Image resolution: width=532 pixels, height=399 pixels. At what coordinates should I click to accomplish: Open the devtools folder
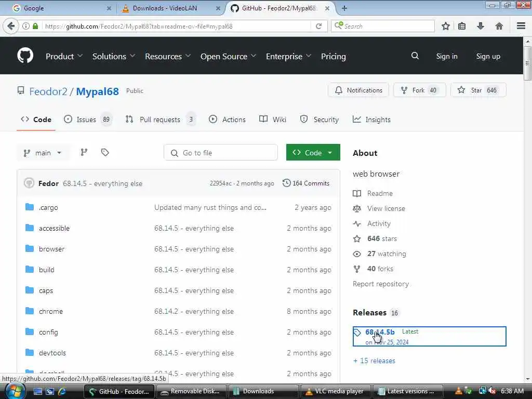52,353
